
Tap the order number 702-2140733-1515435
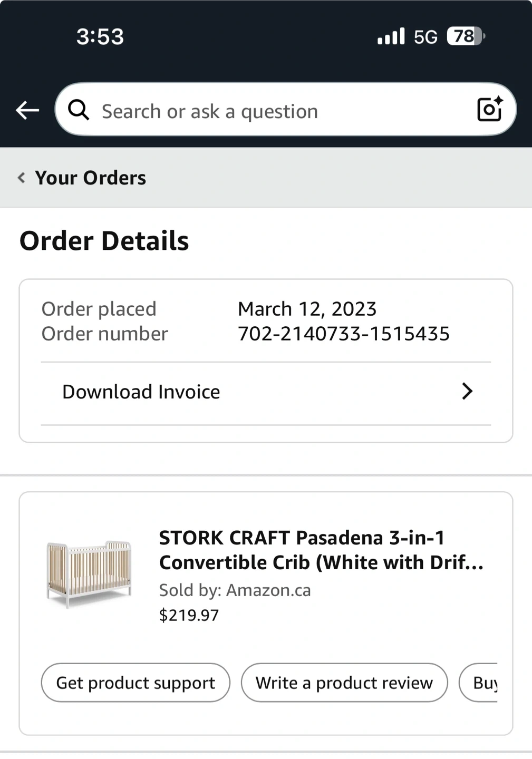pyautogui.click(x=344, y=334)
